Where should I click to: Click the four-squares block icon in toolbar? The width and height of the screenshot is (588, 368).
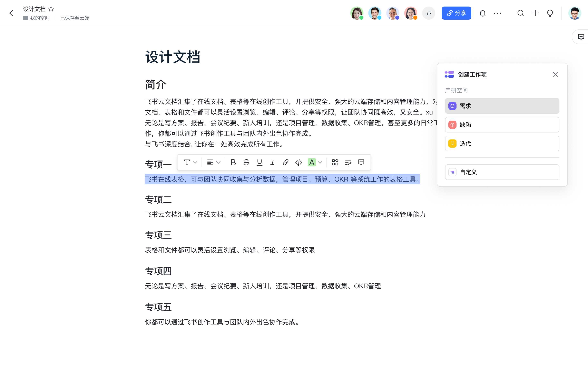click(335, 162)
